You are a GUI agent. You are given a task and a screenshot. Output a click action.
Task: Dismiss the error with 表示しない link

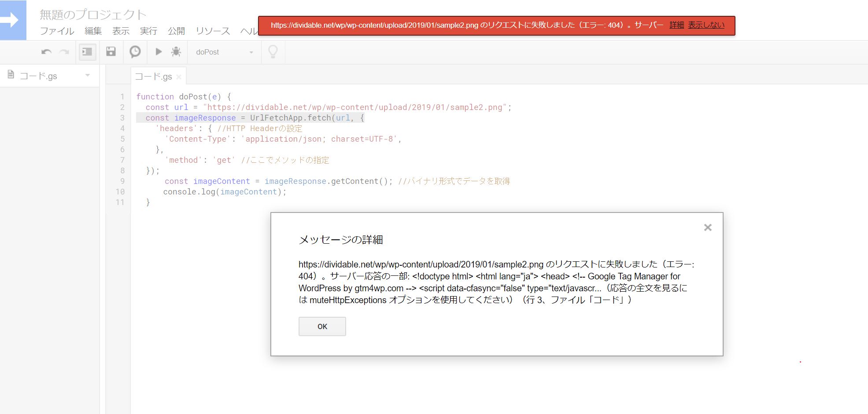pyautogui.click(x=706, y=25)
